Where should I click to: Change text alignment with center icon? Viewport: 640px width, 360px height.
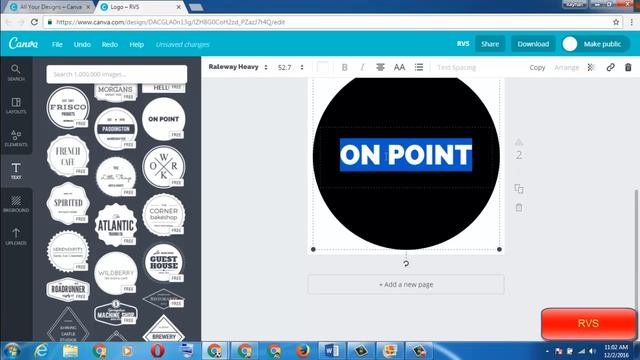point(380,67)
